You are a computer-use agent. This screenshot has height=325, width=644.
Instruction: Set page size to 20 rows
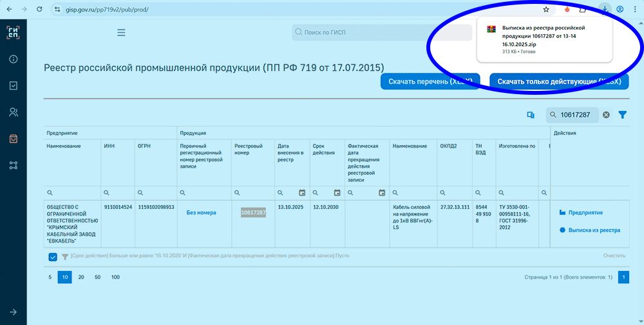tap(81, 277)
